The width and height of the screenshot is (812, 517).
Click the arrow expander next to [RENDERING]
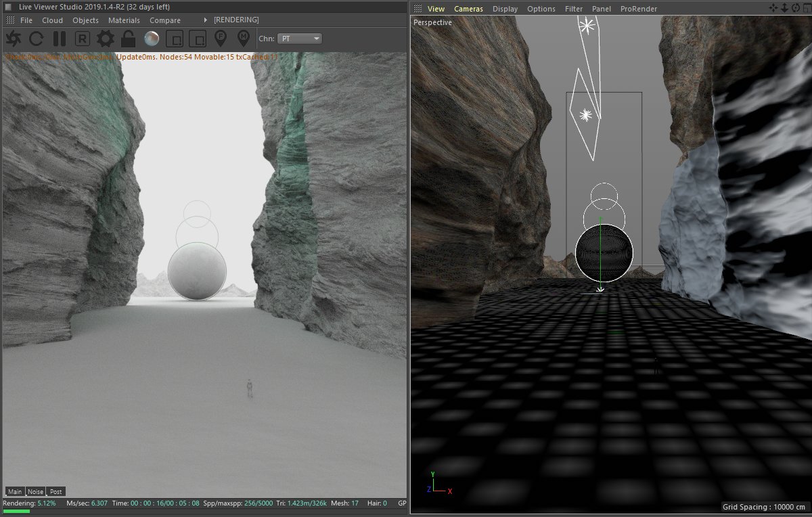206,20
